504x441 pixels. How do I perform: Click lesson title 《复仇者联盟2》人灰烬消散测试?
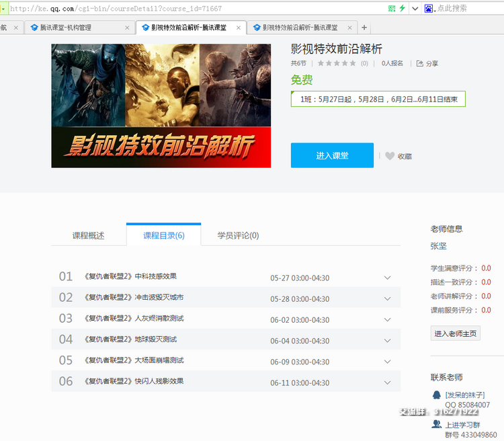[x=134, y=318]
